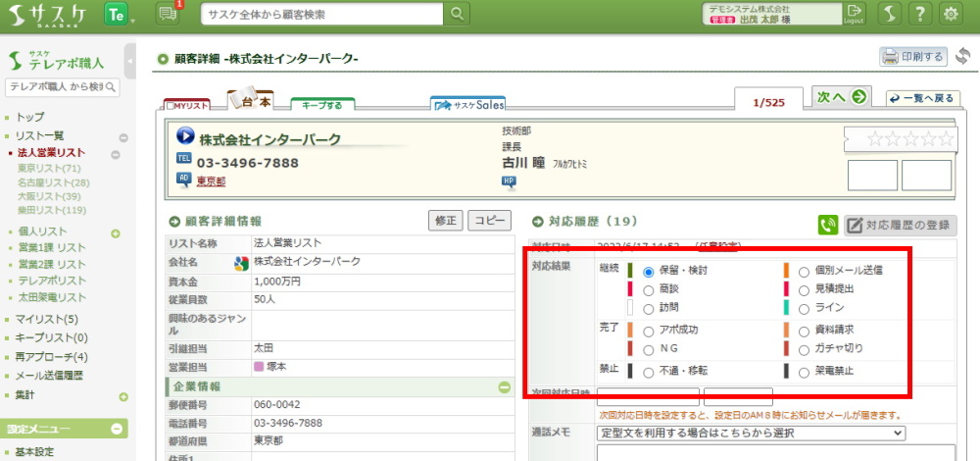Click the pink color swatch beside 塚本

[259, 367]
